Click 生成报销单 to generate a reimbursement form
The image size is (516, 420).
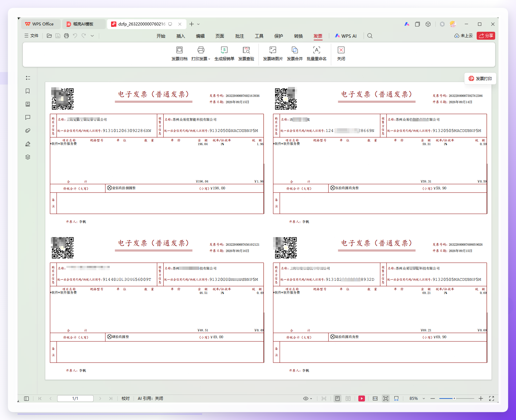coord(224,54)
